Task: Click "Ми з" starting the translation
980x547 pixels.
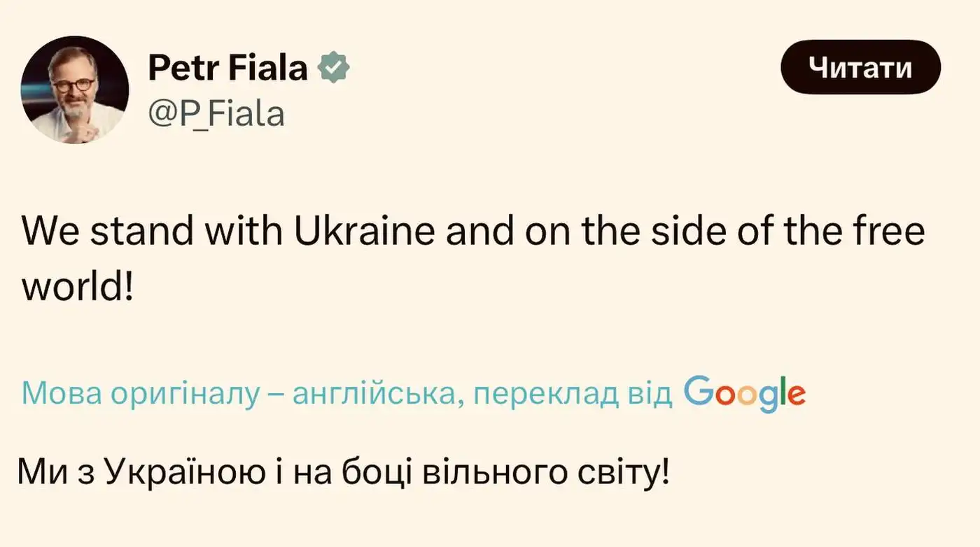Action: click(x=55, y=473)
